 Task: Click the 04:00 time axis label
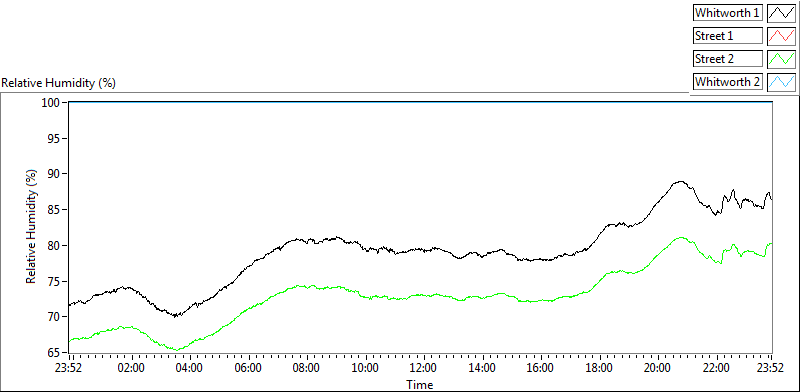(x=190, y=368)
